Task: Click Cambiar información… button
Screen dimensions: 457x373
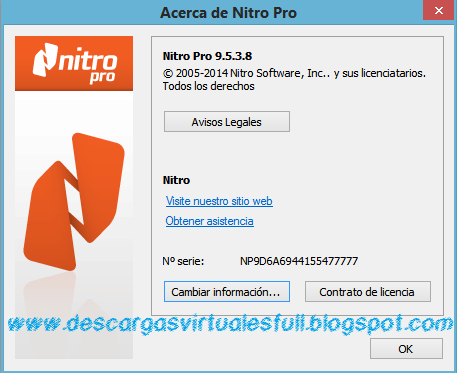Action: 227,292
